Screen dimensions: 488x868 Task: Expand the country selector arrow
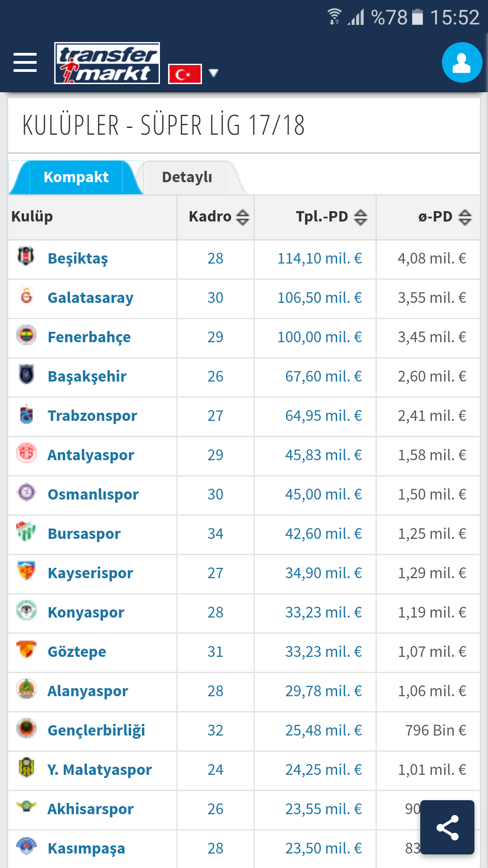click(214, 73)
